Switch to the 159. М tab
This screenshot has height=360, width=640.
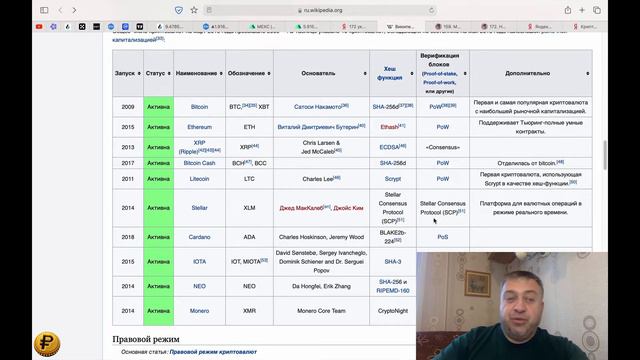pyautogui.click(x=447, y=27)
